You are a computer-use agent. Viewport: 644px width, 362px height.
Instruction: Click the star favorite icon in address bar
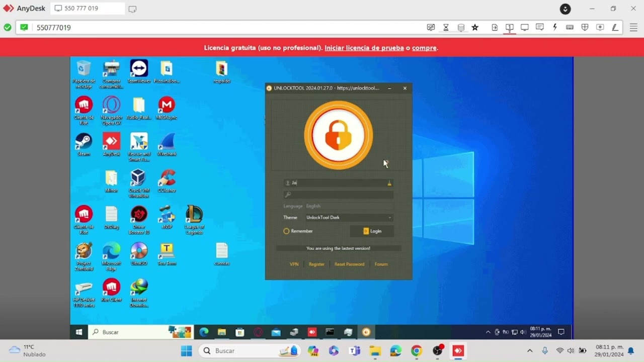(x=475, y=28)
